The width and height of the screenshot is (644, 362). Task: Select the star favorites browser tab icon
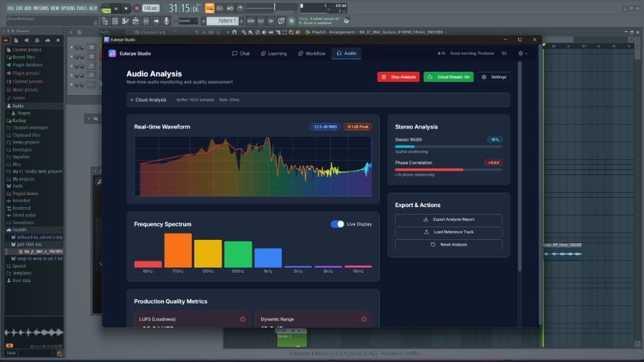(58, 40)
